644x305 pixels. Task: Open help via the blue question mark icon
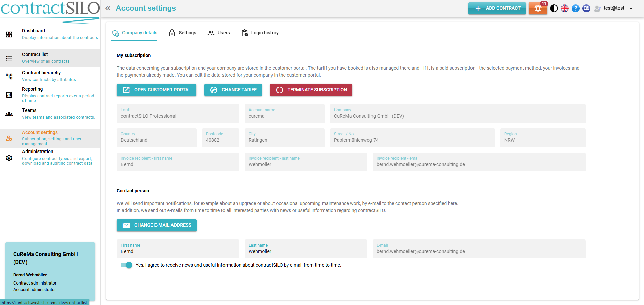(576, 8)
